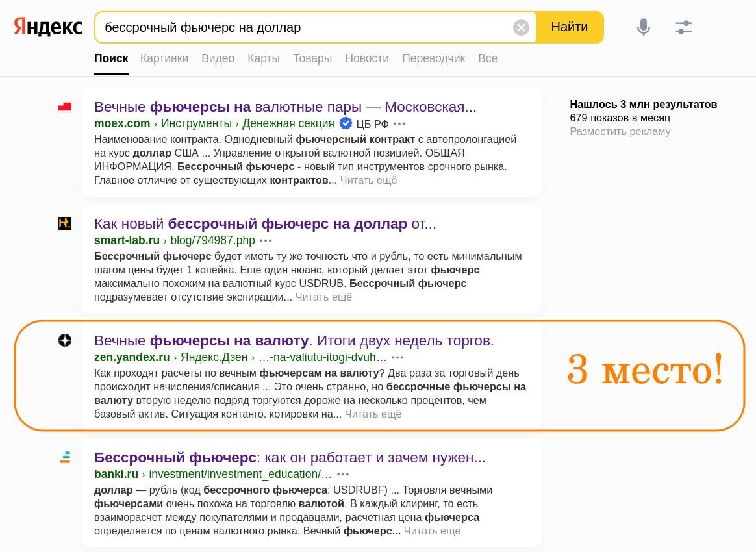The height and width of the screenshot is (552, 756).
Task: Open three-dot menu of banki.ru result
Action: point(343,474)
